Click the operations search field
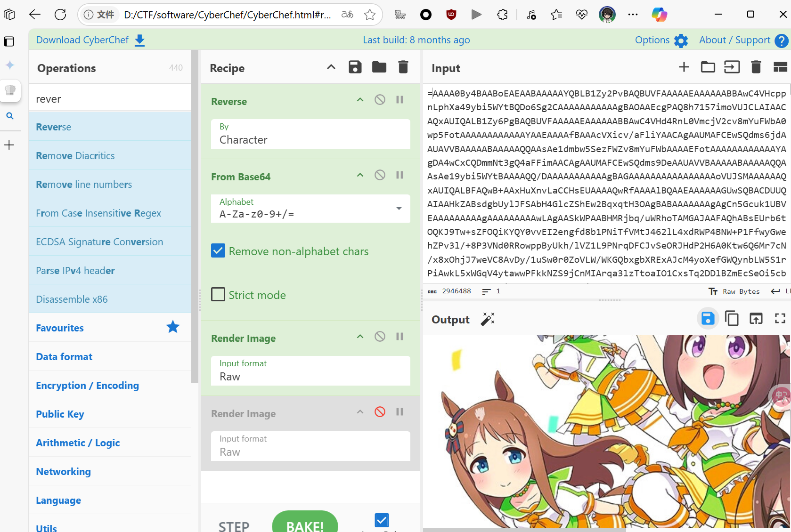This screenshot has height=532, width=791. pos(110,98)
